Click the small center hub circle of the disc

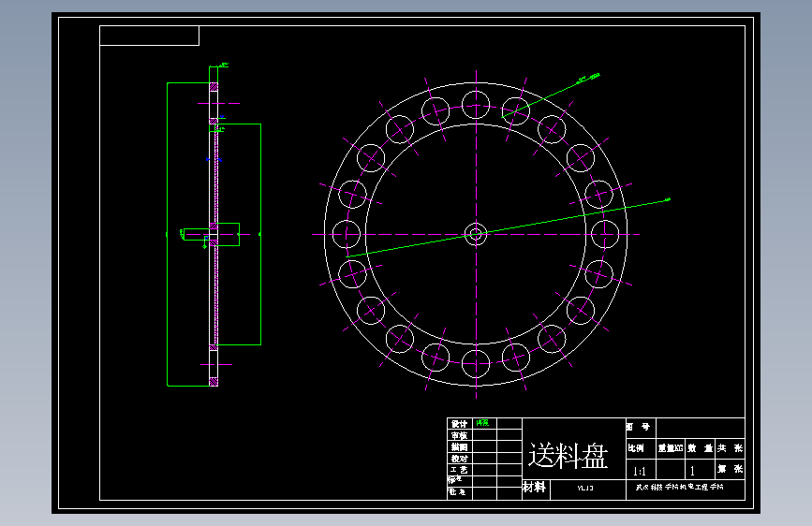(476, 235)
